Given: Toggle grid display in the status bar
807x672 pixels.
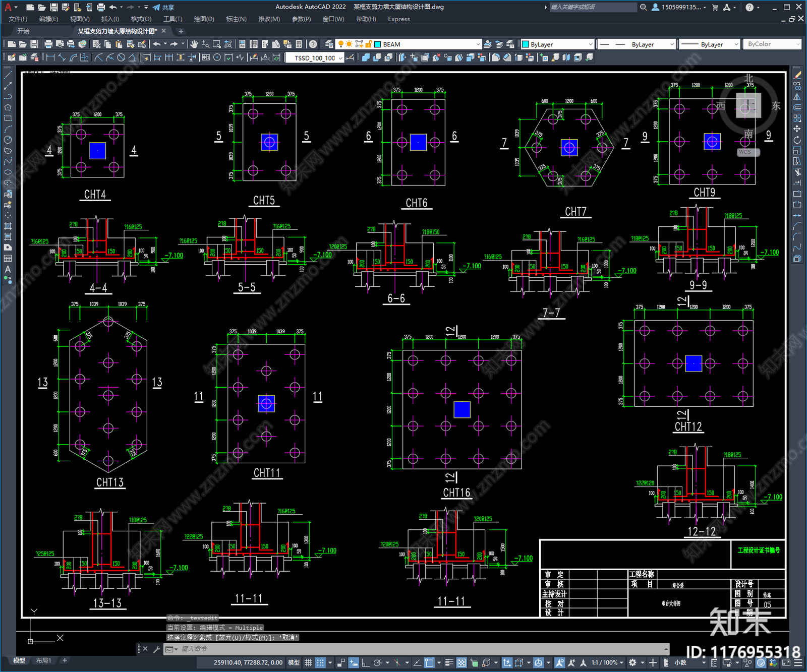Looking at the screenshot, I should pos(308,662).
